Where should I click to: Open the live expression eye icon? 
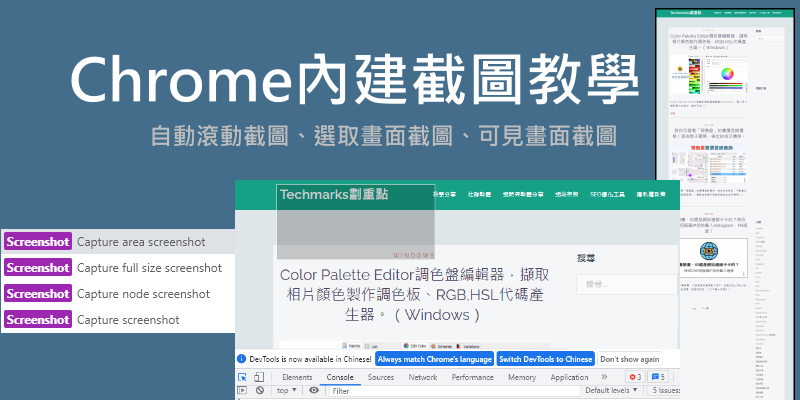[314, 390]
